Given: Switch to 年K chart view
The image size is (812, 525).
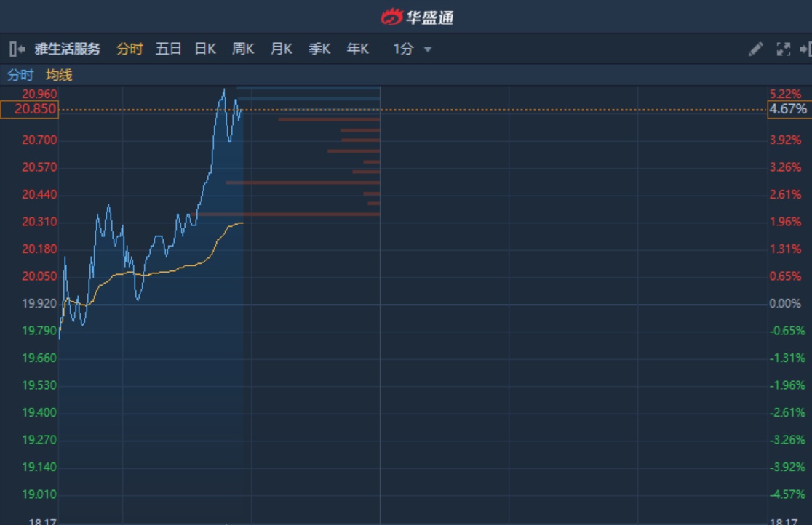Looking at the screenshot, I should click(x=357, y=49).
